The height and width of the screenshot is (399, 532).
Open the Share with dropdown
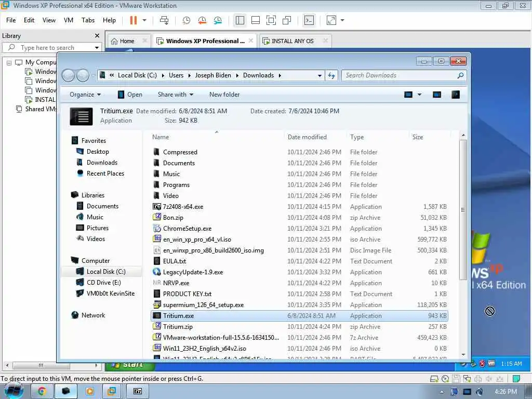tap(176, 95)
